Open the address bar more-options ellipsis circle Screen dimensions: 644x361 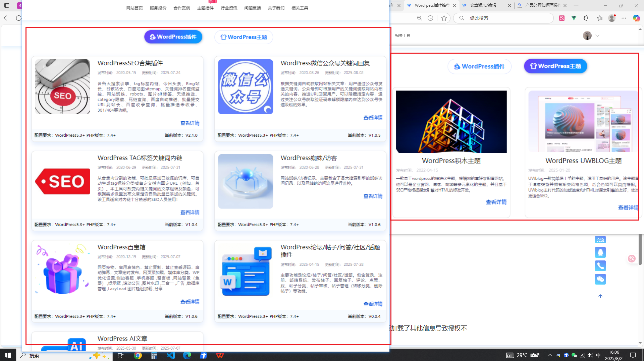[430, 18]
